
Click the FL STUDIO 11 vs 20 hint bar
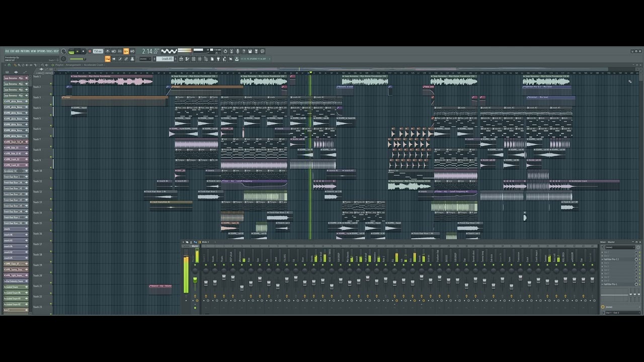point(255,59)
